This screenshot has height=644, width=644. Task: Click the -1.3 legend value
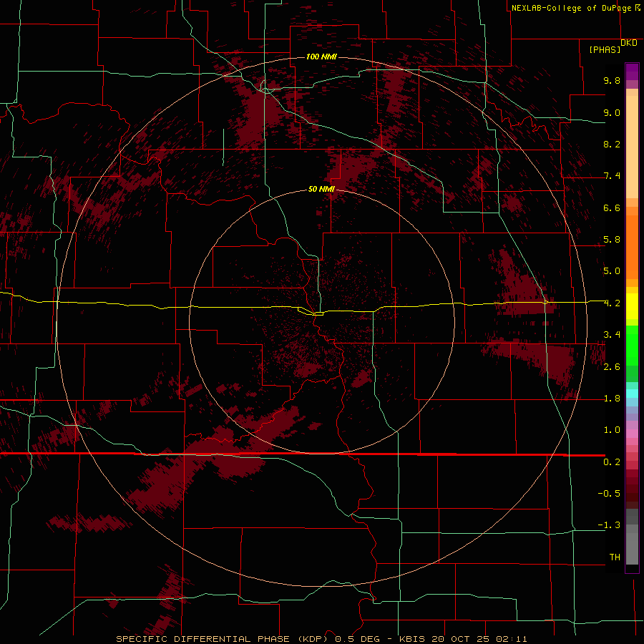609,525
